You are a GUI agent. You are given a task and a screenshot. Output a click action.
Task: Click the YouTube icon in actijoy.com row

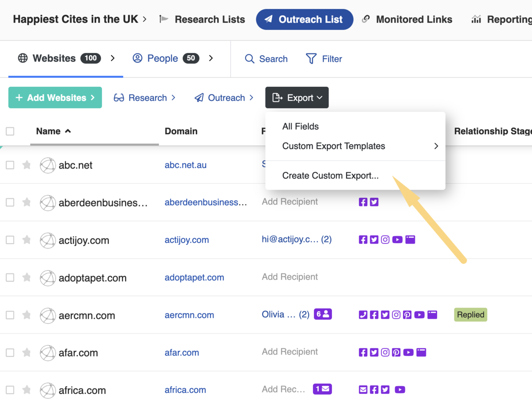tap(397, 240)
